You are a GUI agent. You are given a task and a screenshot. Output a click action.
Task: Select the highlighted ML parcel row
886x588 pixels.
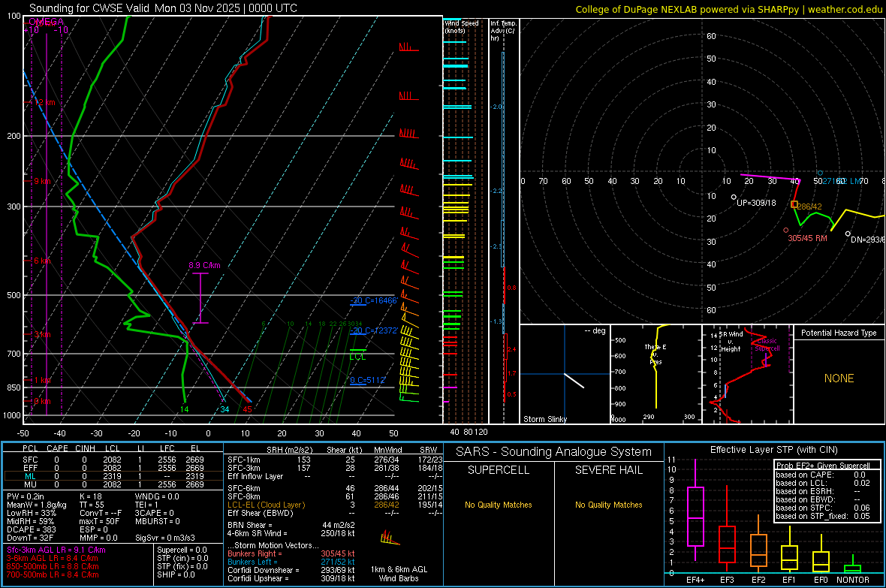pyautogui.click(x=113, y=476)
